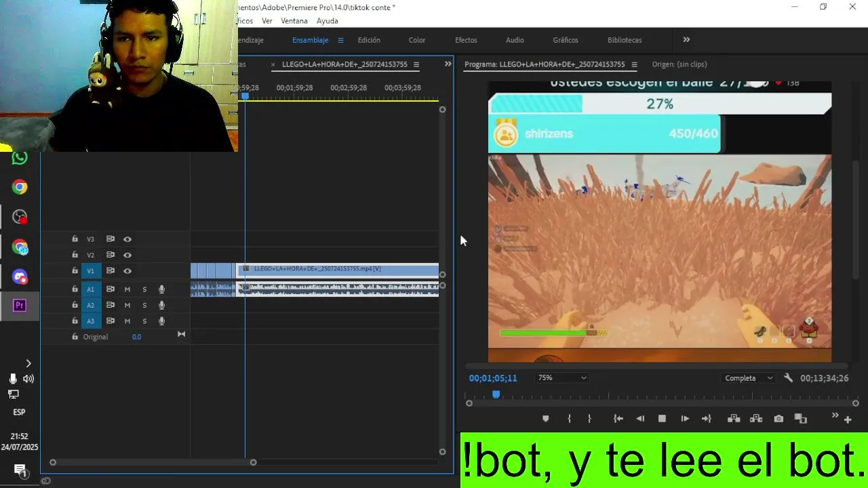Open the Program monitor panel menu
Image resolution: width=868 pixels, height=488 pixels.
[x=634, y=64]
